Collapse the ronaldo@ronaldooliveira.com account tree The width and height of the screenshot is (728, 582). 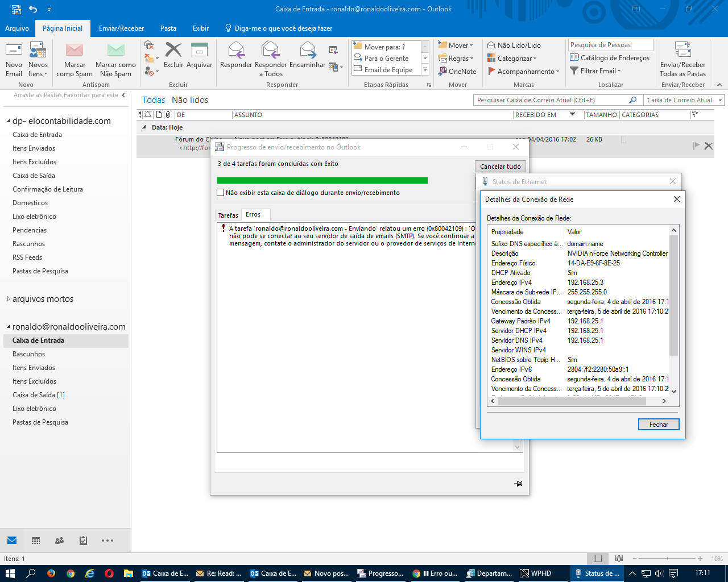coord(9,327)
